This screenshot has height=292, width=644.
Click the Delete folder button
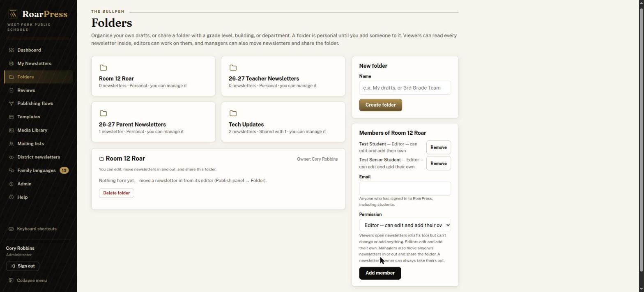tap(117, 193)
